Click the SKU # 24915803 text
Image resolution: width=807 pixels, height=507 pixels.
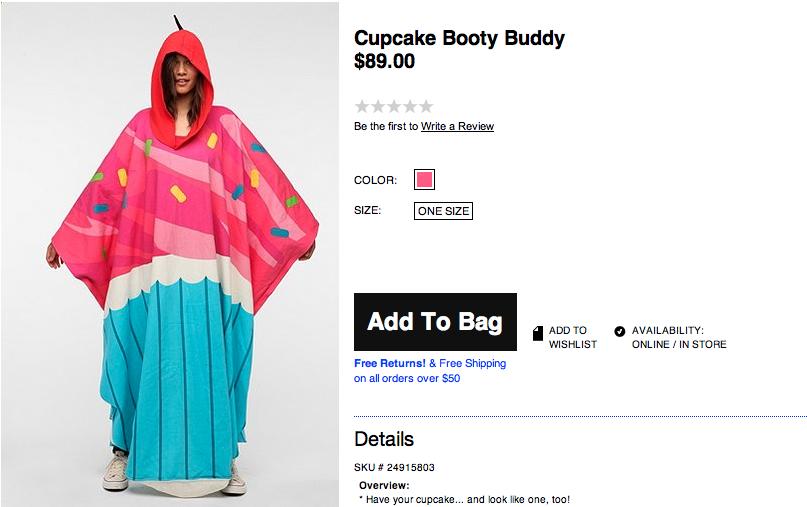394,467
